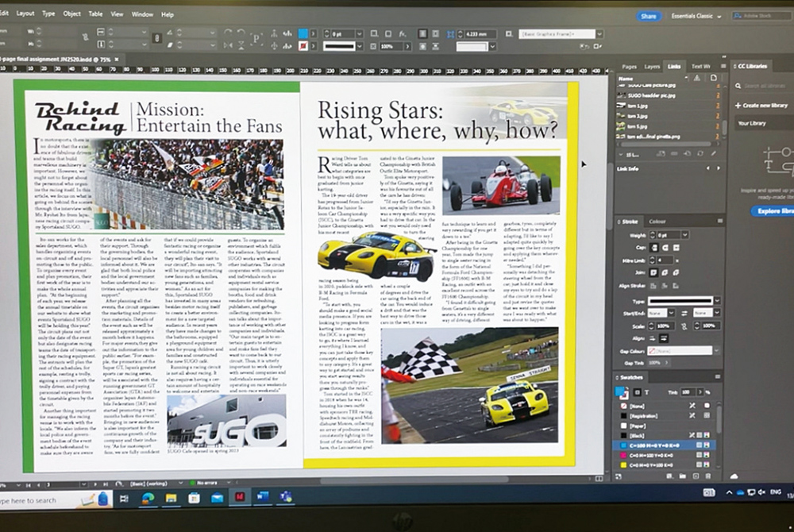
Task: Select the projecting cap option
Action: tap(676, 248)
